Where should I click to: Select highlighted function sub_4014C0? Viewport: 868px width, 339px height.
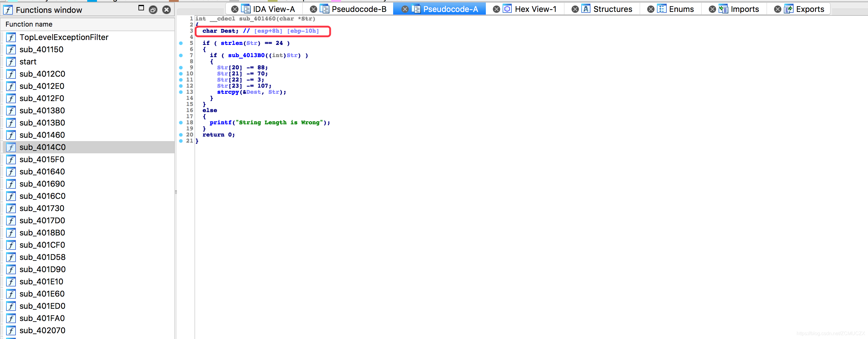pos(88,147)
